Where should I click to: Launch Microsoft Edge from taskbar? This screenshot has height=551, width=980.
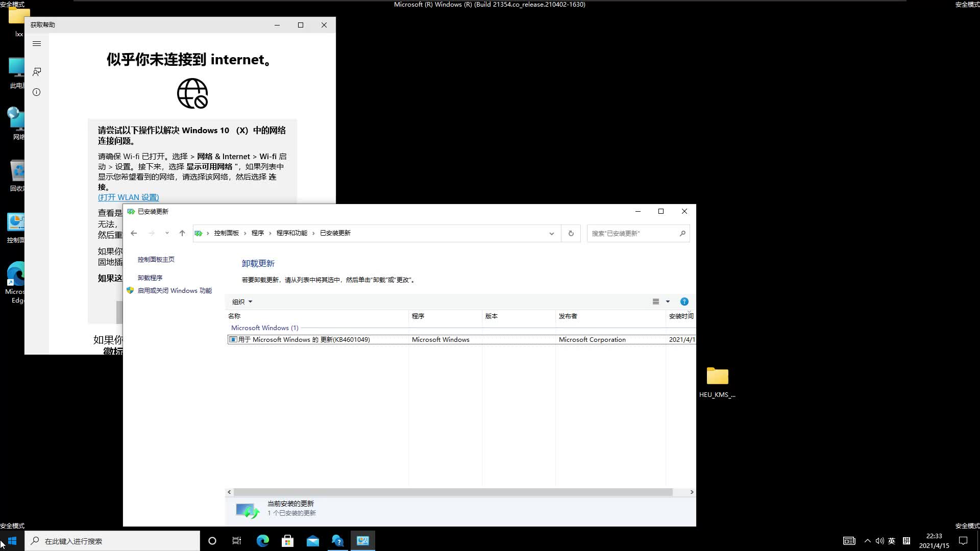coord(262,541)
